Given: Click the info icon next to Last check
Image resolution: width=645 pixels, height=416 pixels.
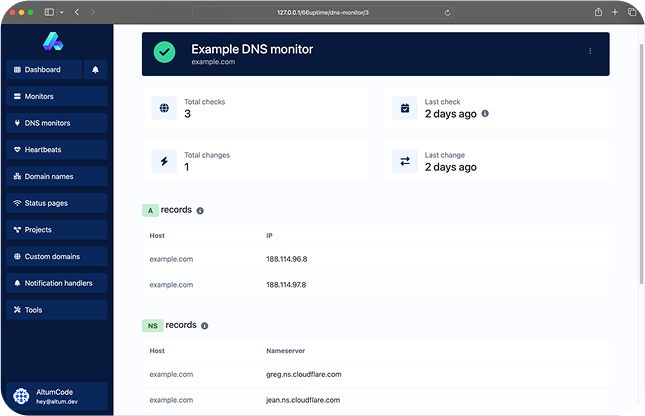Looking at the screenshot, I should click(x=485, y=113).
